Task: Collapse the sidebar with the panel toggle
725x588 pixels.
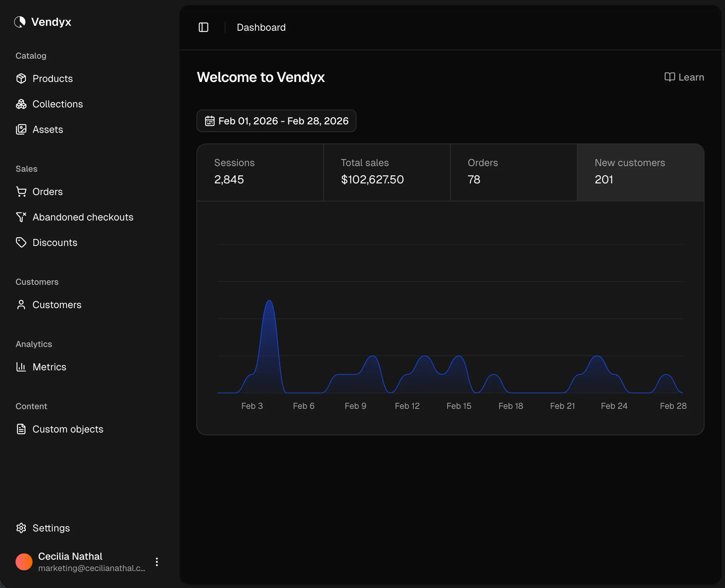Action: (204, 27)
